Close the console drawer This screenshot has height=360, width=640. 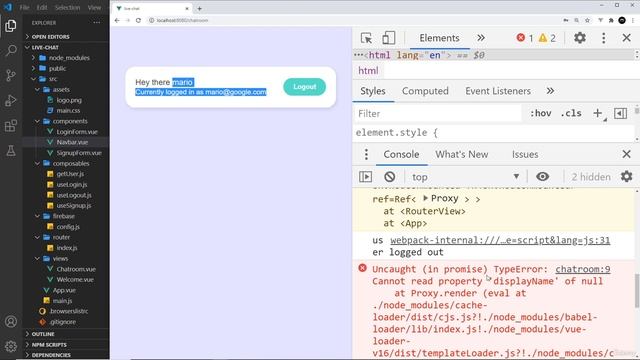(627, 154)
